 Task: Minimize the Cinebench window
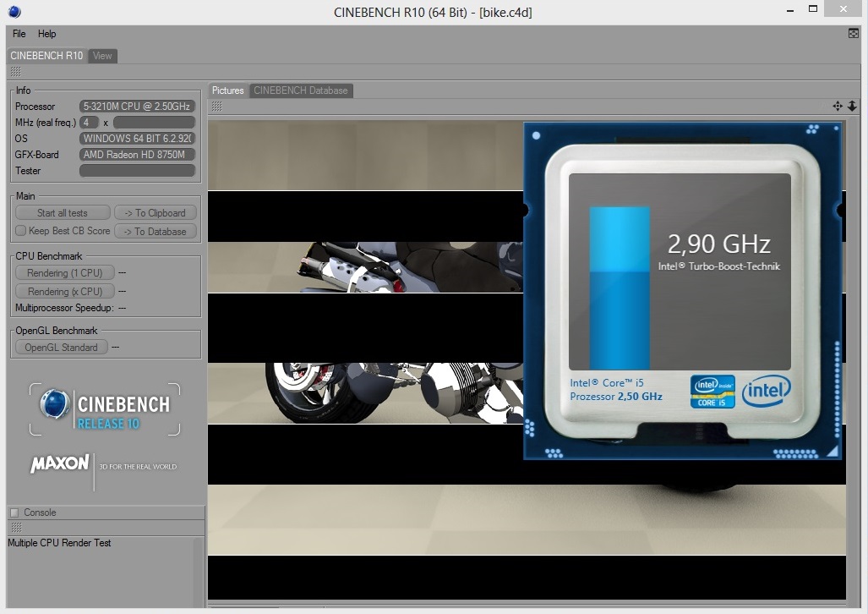tap(790, 9)
